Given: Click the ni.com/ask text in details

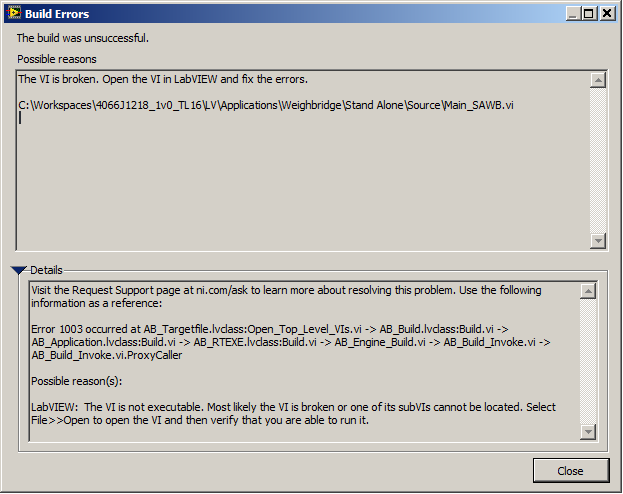Looking at the screenshot, I should coord(222,291).
